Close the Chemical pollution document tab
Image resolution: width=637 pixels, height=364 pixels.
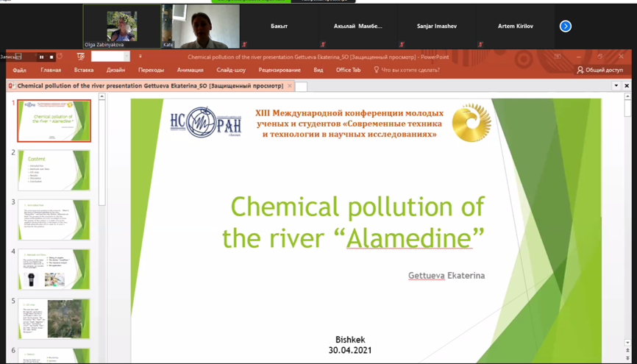point(290,86)
